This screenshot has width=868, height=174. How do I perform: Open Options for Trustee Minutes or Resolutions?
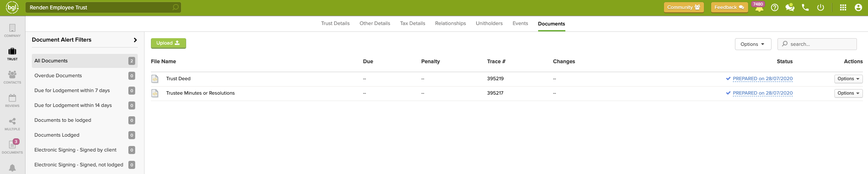(x=848, y=93)
